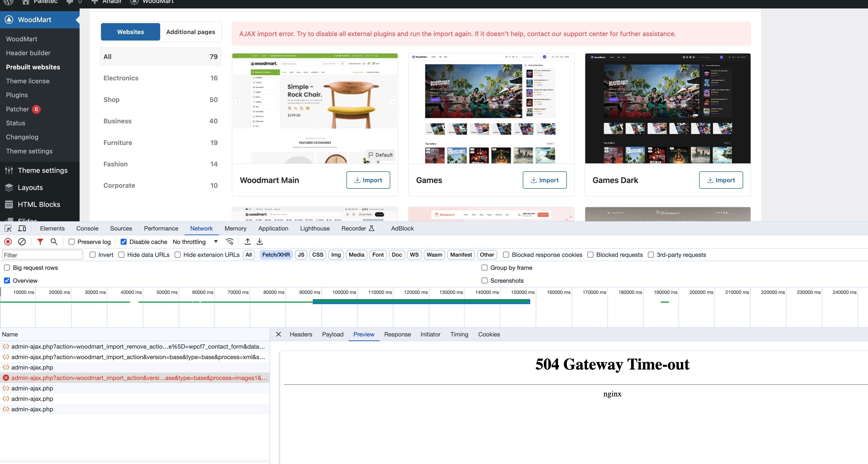Image resolution: width=868 pixels, height=464 pixels.
Task: Open the No throttling dropdown
Action: (x=195, y=242)
